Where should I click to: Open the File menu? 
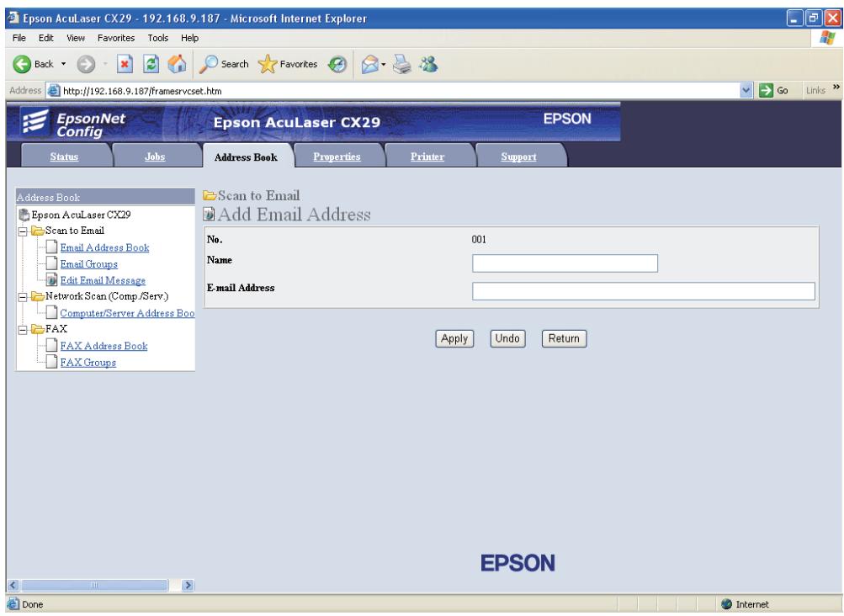pyautogui.click(x=19, y=38)
